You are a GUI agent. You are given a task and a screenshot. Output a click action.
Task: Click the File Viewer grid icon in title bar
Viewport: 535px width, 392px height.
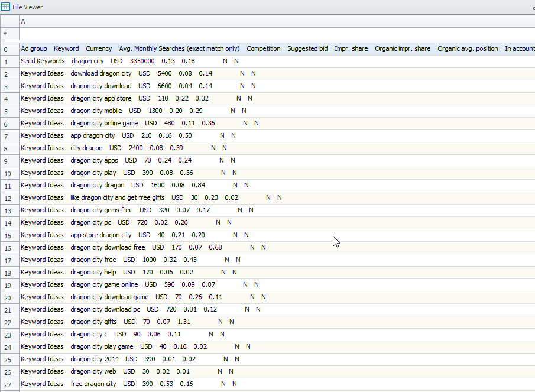[6, 7]
